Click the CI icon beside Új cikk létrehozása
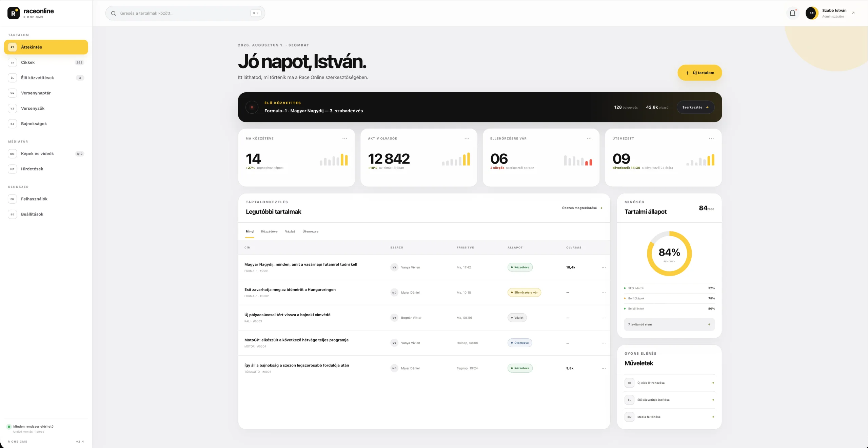The image size is (868, 448). pos(629,383)
